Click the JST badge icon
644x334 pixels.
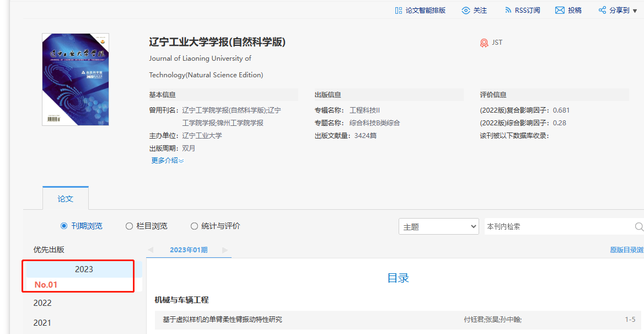(484, 43)
